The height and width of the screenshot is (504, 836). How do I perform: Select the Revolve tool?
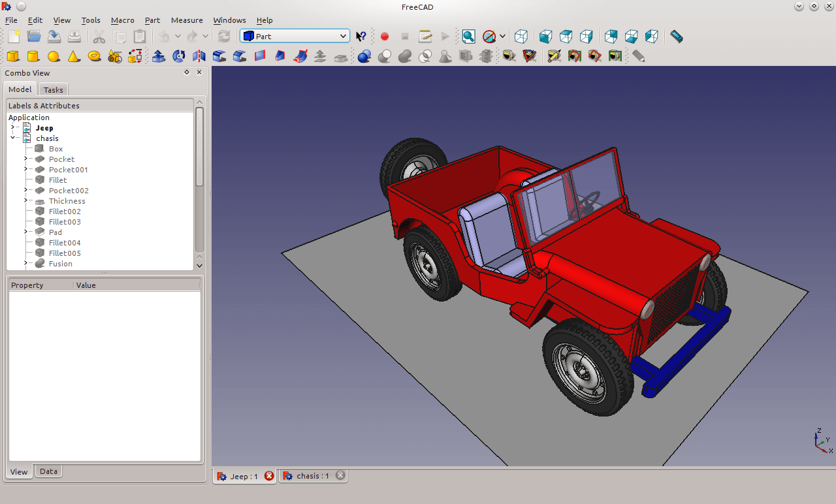pos(178,57)
